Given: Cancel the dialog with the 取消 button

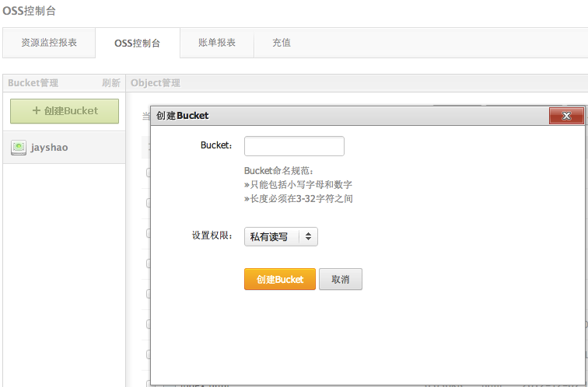Looking at the screenshot, I should [x=340, y=279].
